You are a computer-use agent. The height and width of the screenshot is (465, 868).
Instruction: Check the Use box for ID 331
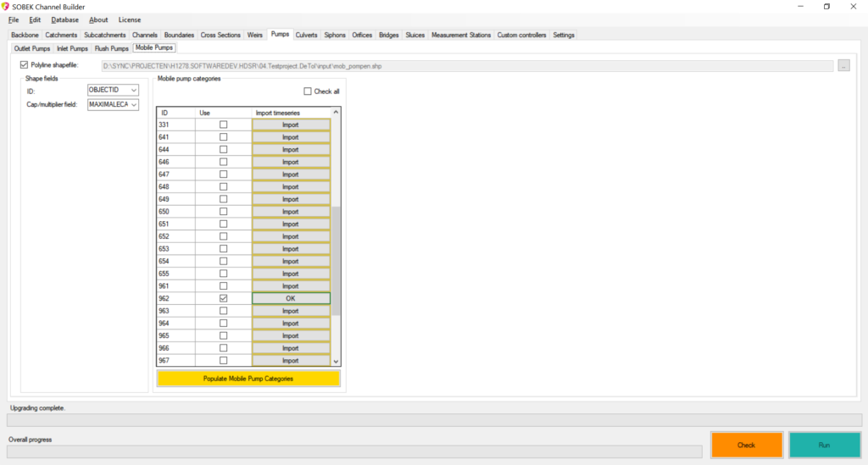[x=223, y=125]
